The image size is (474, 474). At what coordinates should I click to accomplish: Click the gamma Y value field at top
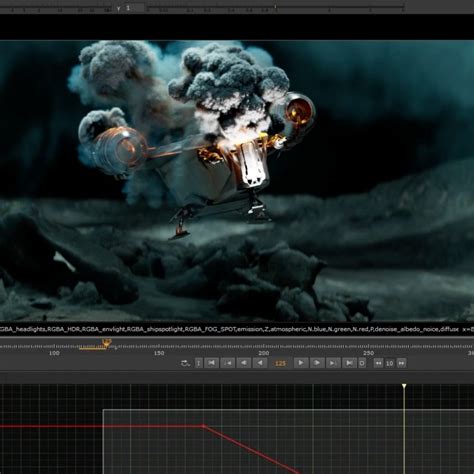click(135, 8)
